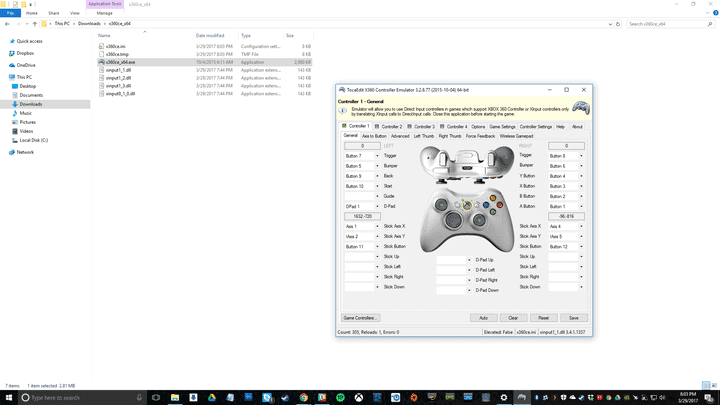720x405 pixels.
Task: Switch to the Axis to Button sub-tab
Action: 374,136
